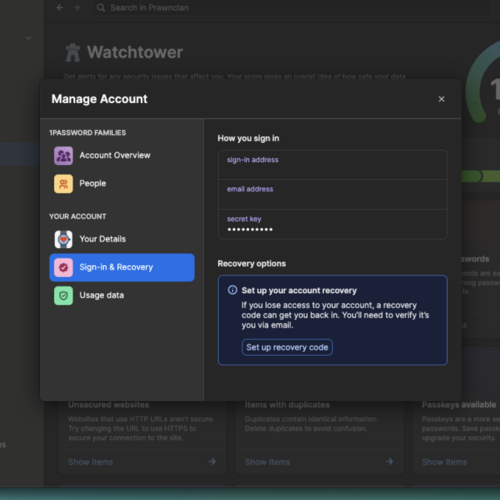500x500 pixels.
Task: Expand the sidebar chevron dropdown
Action: [29, 38]
